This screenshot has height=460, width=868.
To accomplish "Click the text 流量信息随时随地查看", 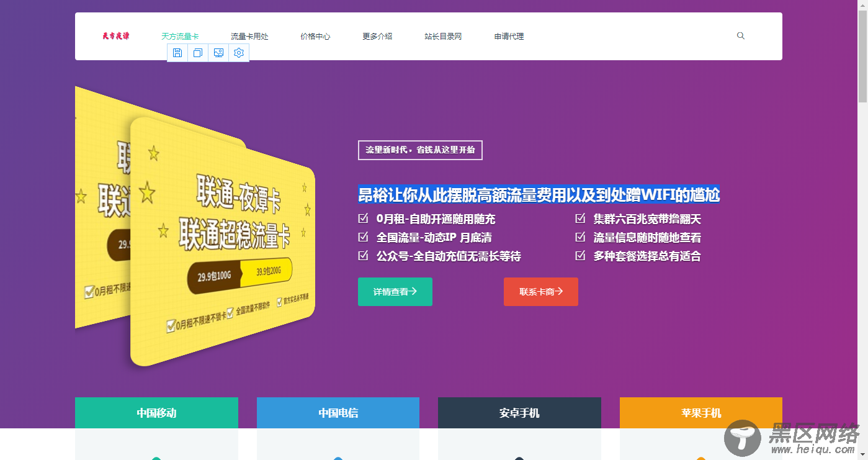I will pos(647,238).
